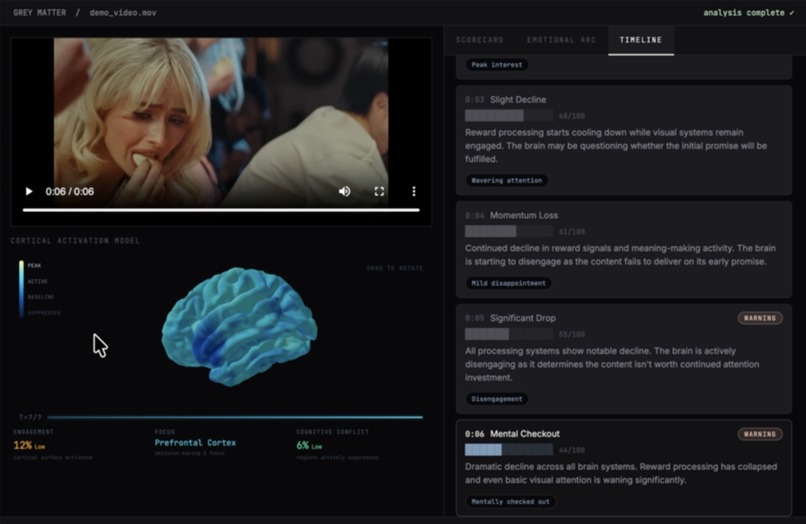Screen dimensions: 806x524
Task: Click the 61/100 score bar of Momentum Loss
Action: pyautogui.click(x=509, y=231)
